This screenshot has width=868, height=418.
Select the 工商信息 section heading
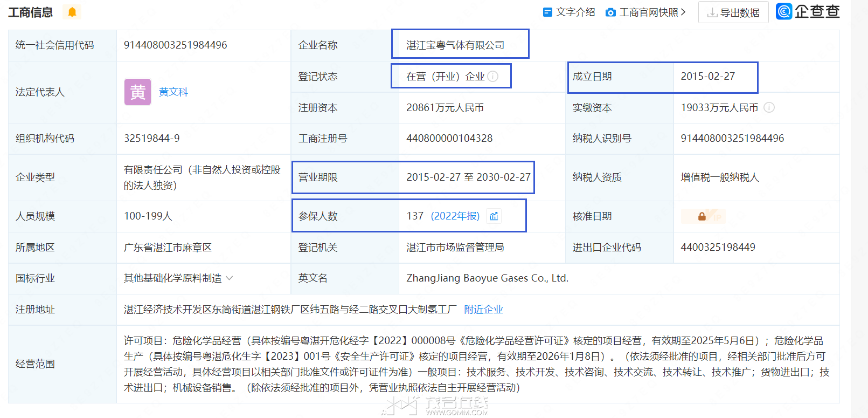point(31,12)
